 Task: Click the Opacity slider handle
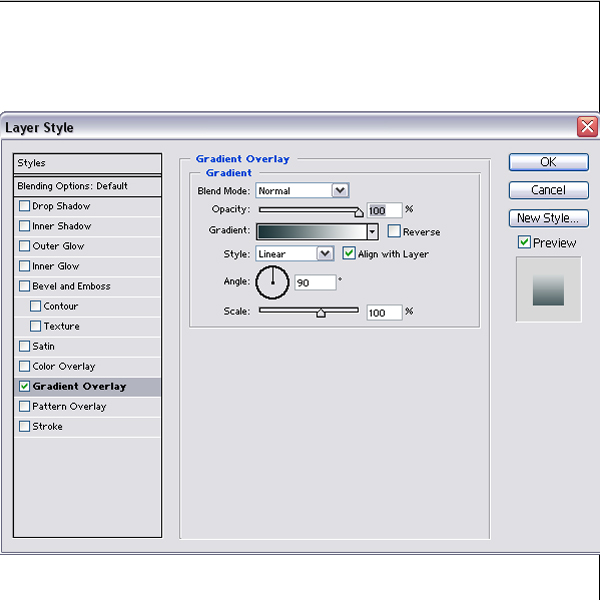(359, 212)
